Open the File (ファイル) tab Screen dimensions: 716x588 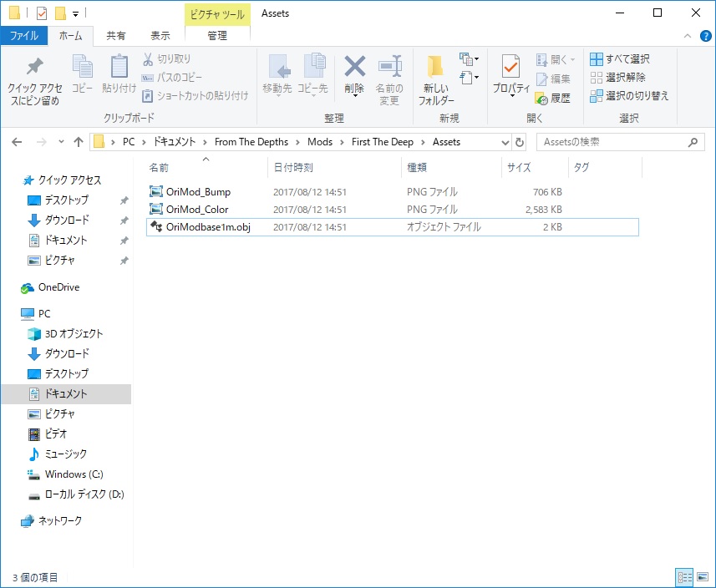point(23,36)
